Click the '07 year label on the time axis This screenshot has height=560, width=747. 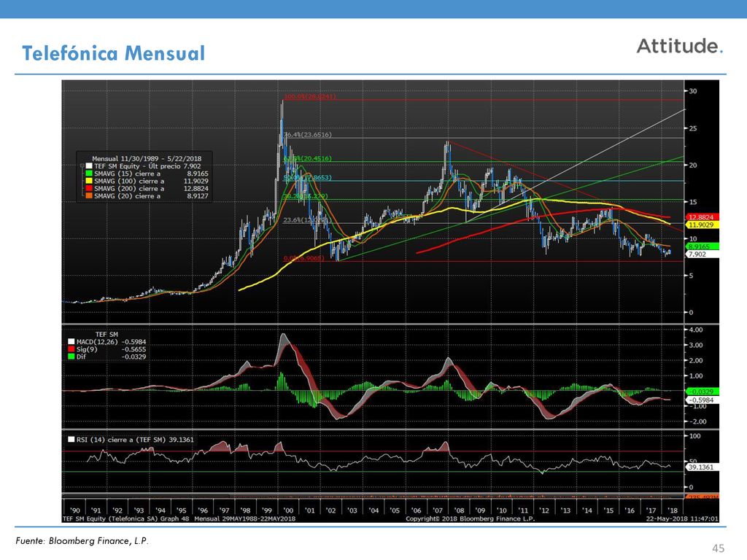coord(437,510)
